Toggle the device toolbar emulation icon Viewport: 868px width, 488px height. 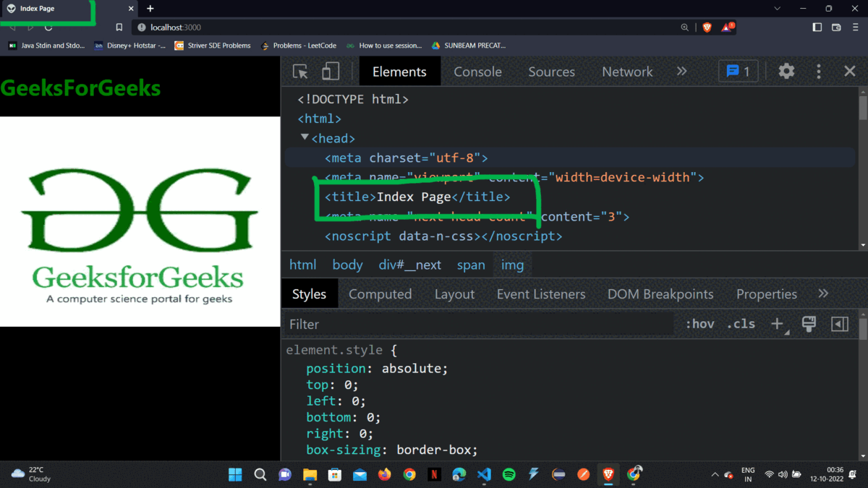tap(330, 71)
